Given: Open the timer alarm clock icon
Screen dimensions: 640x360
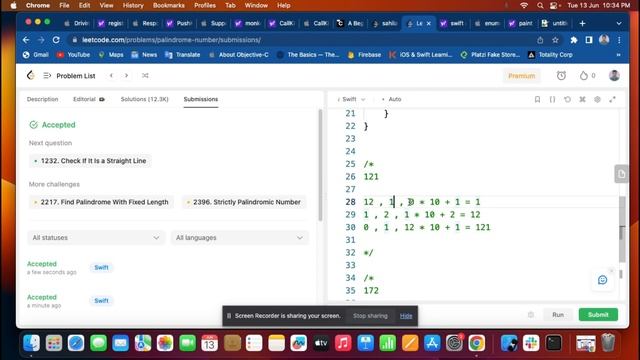Looking at the screenshot, I should [561, 76].
